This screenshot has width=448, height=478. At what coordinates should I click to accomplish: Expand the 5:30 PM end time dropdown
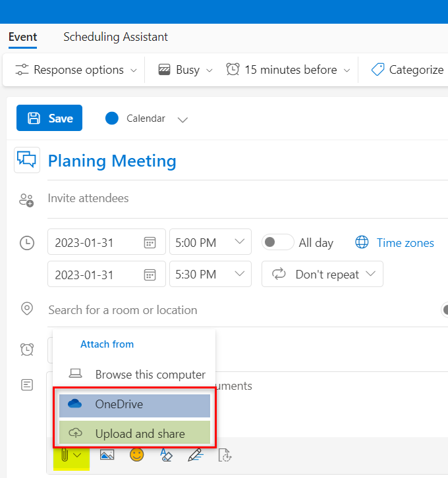[x=210, y=274]
